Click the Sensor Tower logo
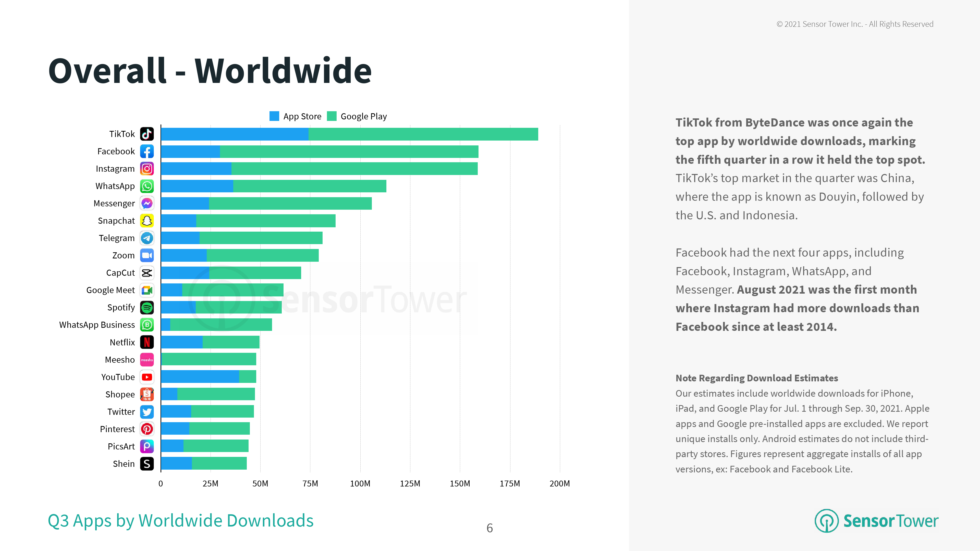The width and height of the screenshot is (980, 551). point(876,521)
